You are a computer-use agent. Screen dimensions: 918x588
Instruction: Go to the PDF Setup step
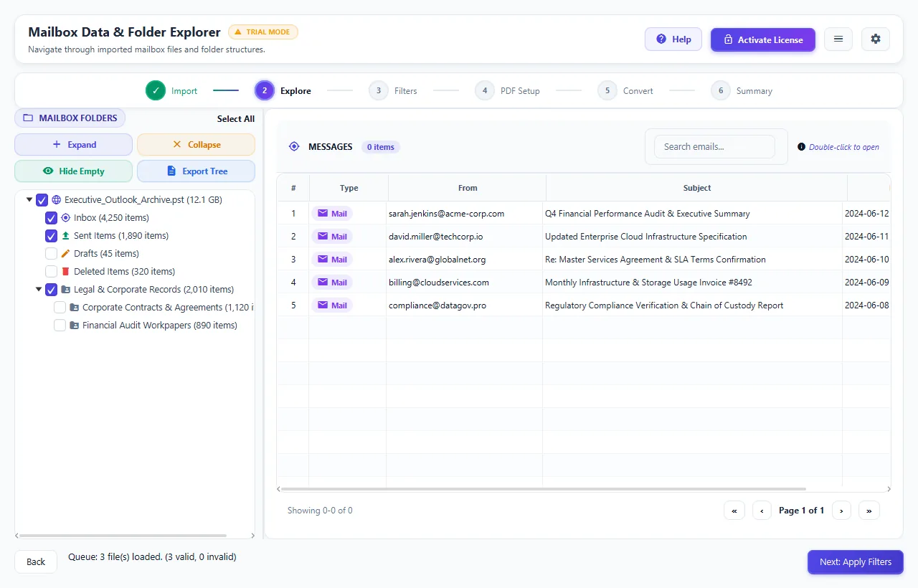pos(507,91)
